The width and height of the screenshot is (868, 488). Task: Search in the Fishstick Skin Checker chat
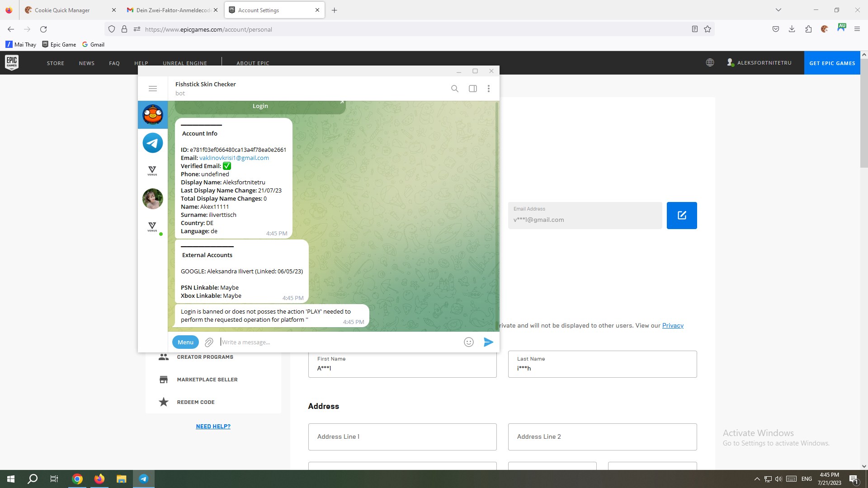(x=455, y=89)
